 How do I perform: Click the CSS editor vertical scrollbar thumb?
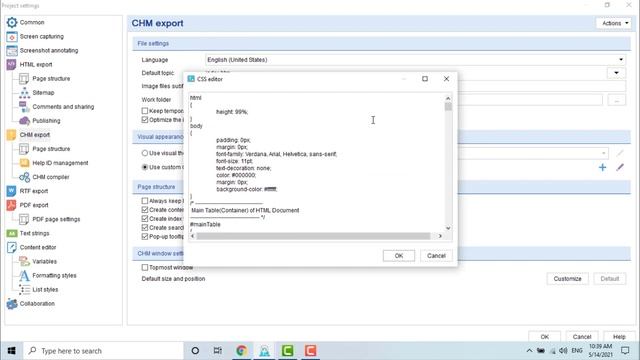coord(448,107)
